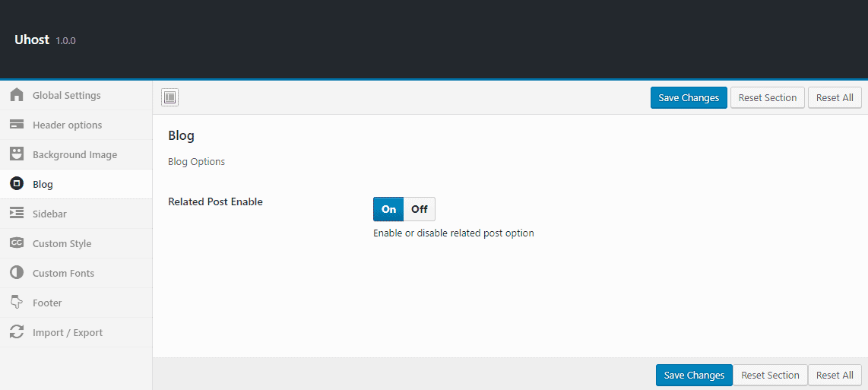Screen dimensions: 868x390
Task: Click the Footer thumbs-down icon
Action: click(17, 303)
